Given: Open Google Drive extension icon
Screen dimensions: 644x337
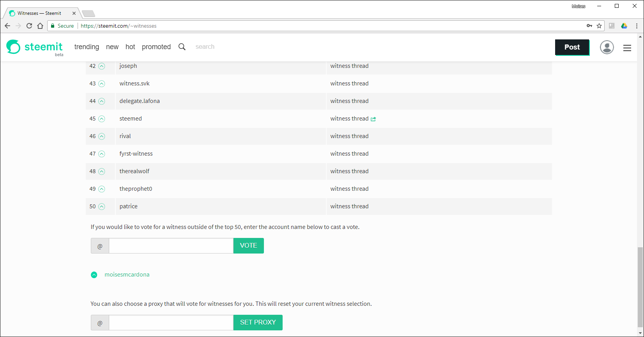Looking at the screenshot, I should coord(624,26).
